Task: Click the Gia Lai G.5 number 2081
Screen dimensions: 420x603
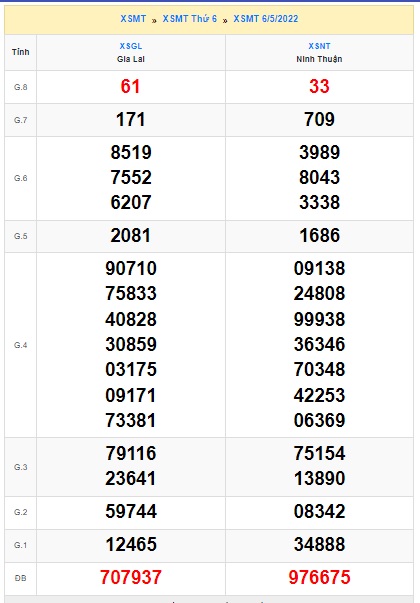Action: click(x=131, y=235)
